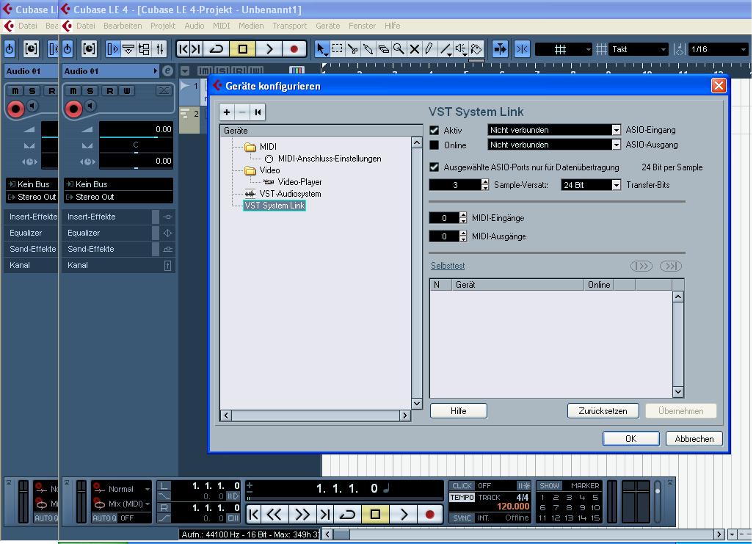
Task: Select the Line tool
Action: (x=445, y=48)
